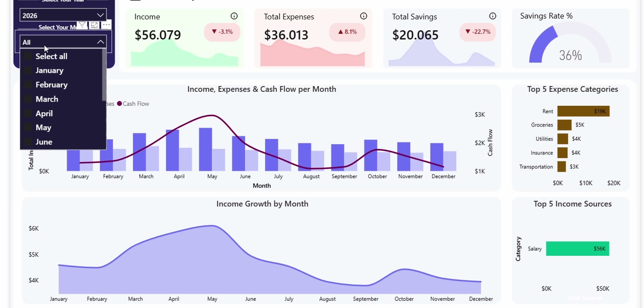Click the Total Expenses 8.1% change badge
Viewport: 644px width, 308px height.
(x=347, y=32)
